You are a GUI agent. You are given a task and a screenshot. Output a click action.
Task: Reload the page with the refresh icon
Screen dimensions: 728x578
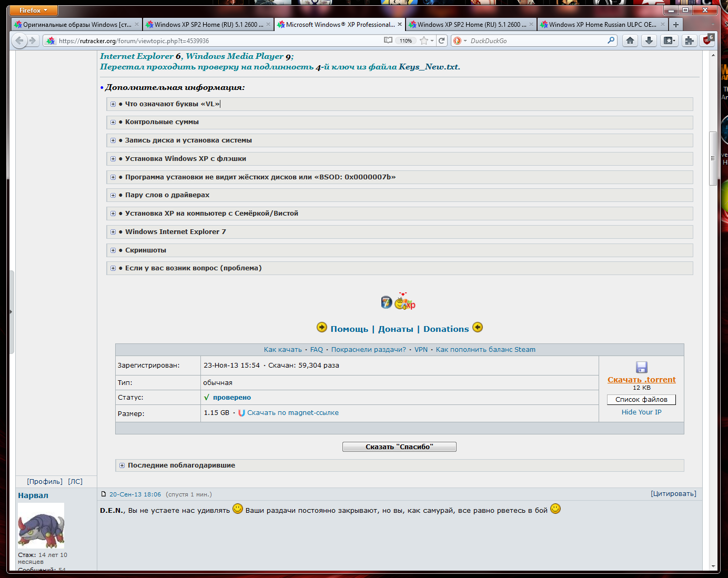442,40
